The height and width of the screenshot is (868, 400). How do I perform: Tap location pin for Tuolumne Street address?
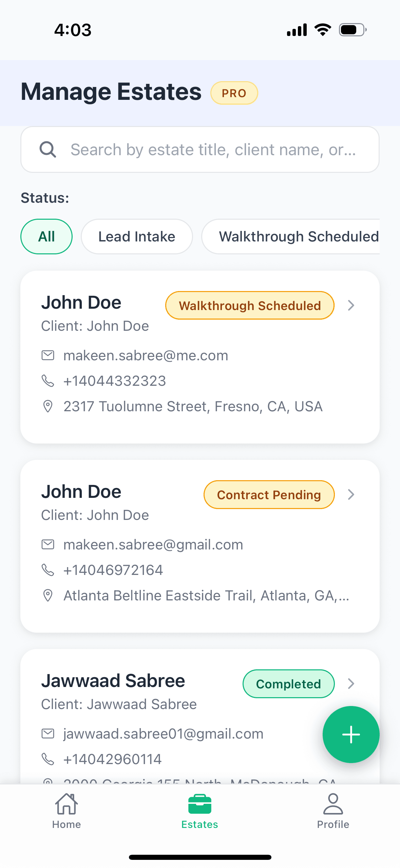[x=48, y=406]
